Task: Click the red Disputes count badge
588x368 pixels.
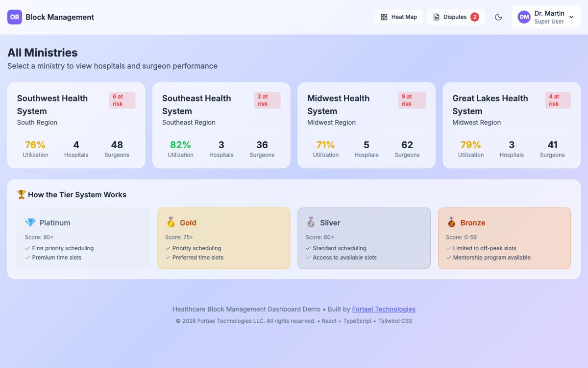Action: pyautogui.click(x=475, y=17)
